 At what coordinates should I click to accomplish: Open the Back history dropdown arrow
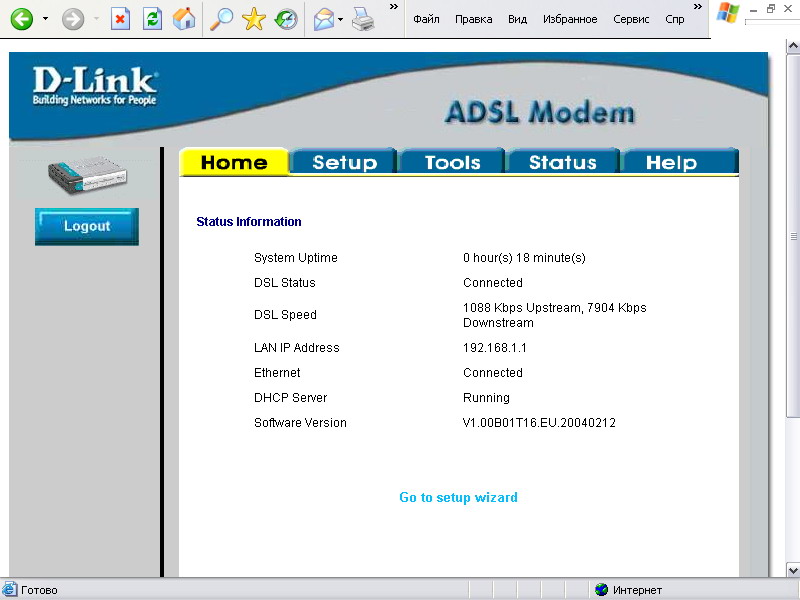pyautogui.click(x=45, y=19)
